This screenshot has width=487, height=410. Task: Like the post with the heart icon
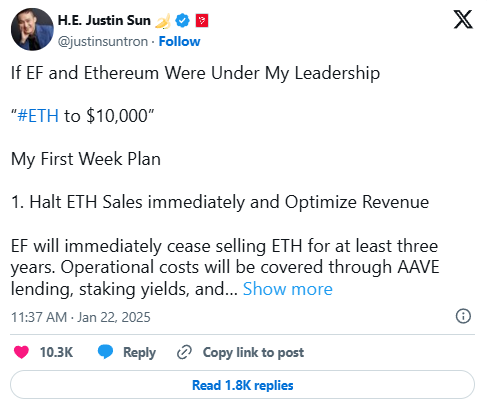point(21,352)
